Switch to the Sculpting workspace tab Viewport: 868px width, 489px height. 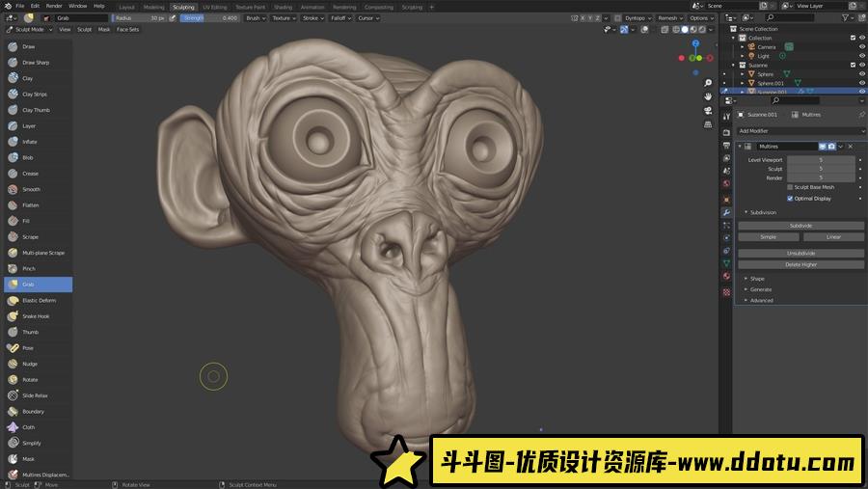point(183,7)
